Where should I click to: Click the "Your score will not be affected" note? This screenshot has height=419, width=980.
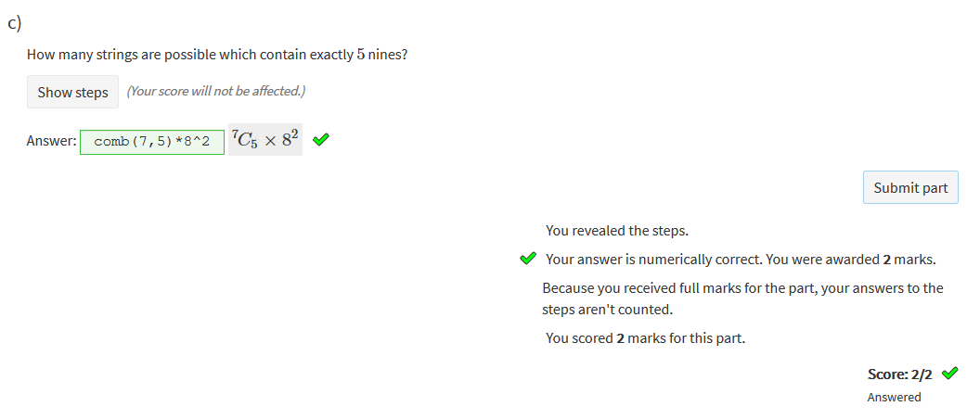[215, 91]
